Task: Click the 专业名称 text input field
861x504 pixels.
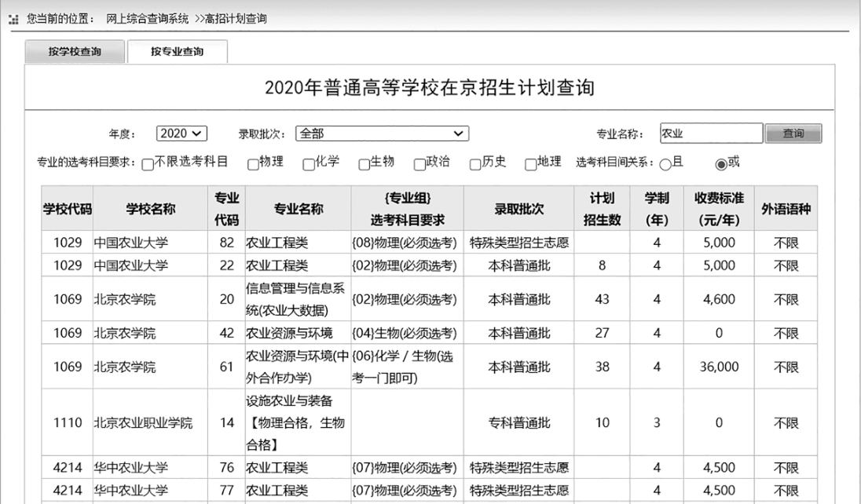Action: (710, 133)
